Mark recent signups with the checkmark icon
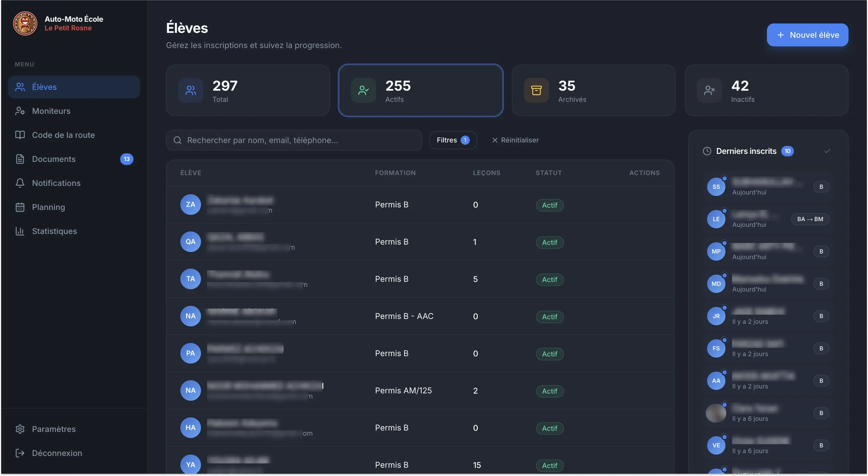Screen dimensions: 868x476 pos(827,151)
